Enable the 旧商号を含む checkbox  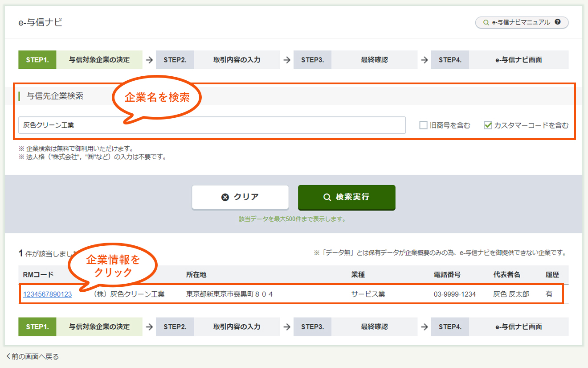click(422, 125)
